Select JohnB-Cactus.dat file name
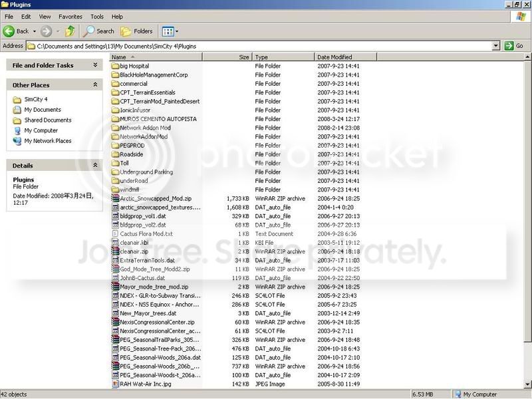This screenshot has width=532, height=399. point(142,278)
